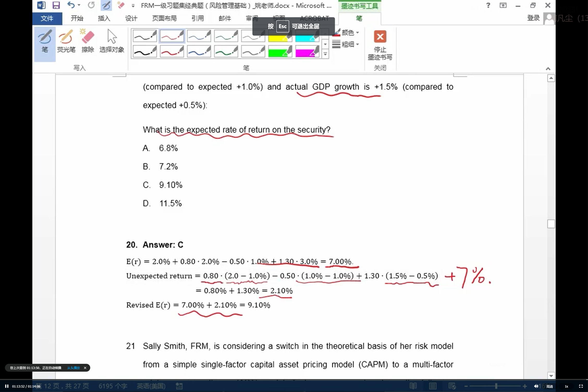The width and height of the screenshot is (588, 392).
Task: Select the magenta highlighter swatch
Action: coord(308,51)
